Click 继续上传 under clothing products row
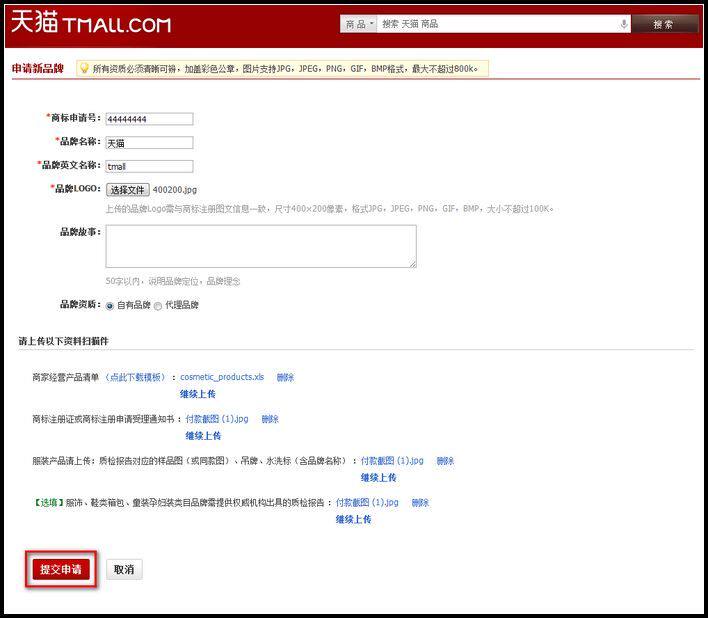Image resolution: width=708 pixels, height=618 pixels. [x=378, y=477]
